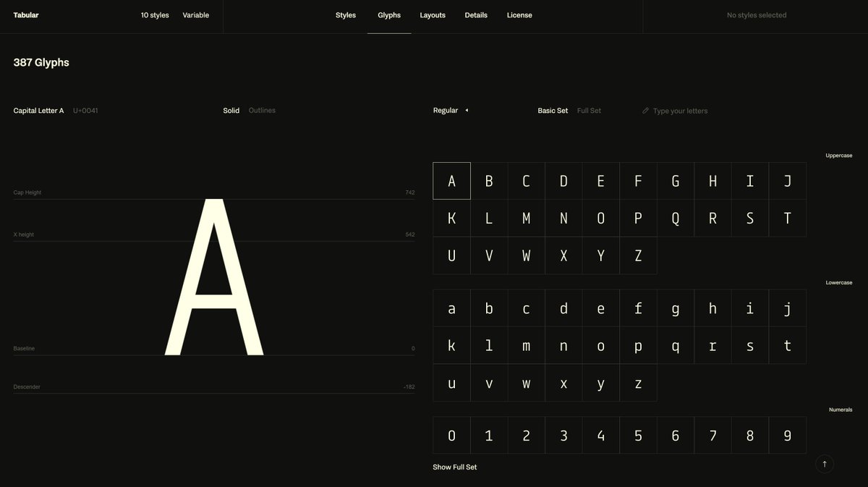Click the Numerals section label
The width and height of the screenshot is (868, 487).
(841, 410)
